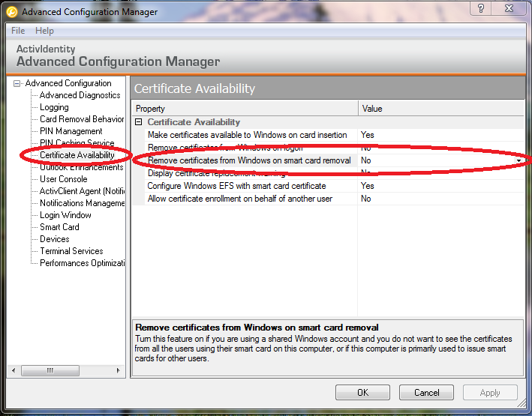Click the OK button
The image size is (532, 416).
pyautogui.click(x=362, y=392)
